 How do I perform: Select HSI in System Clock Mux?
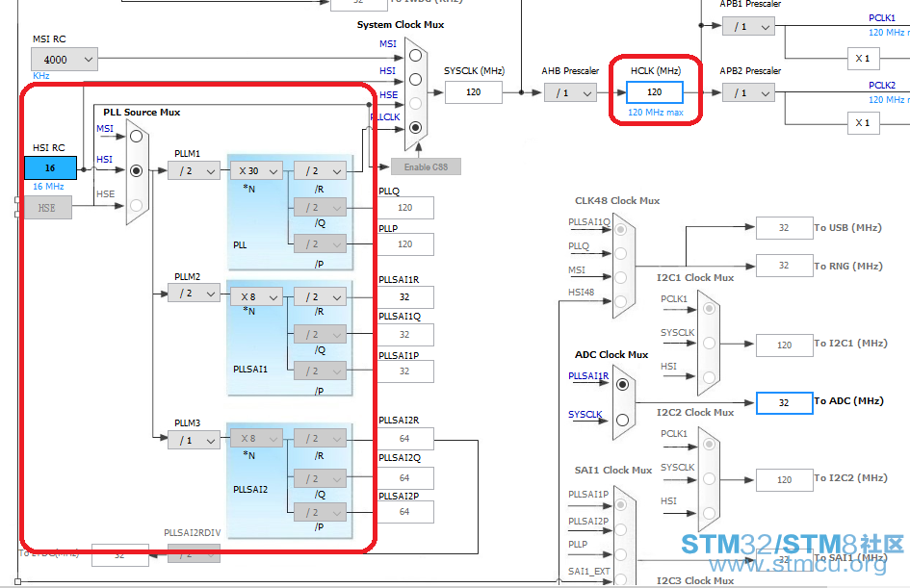tap(416, 80)
